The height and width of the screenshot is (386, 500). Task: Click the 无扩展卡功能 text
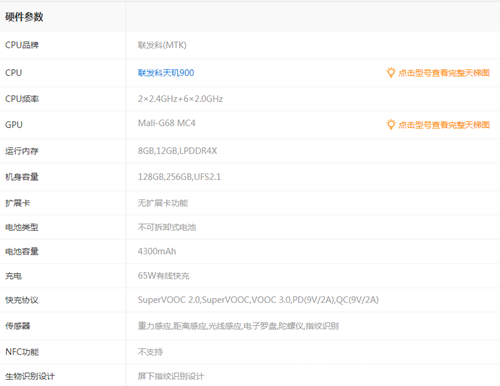(x=163, y=203)
